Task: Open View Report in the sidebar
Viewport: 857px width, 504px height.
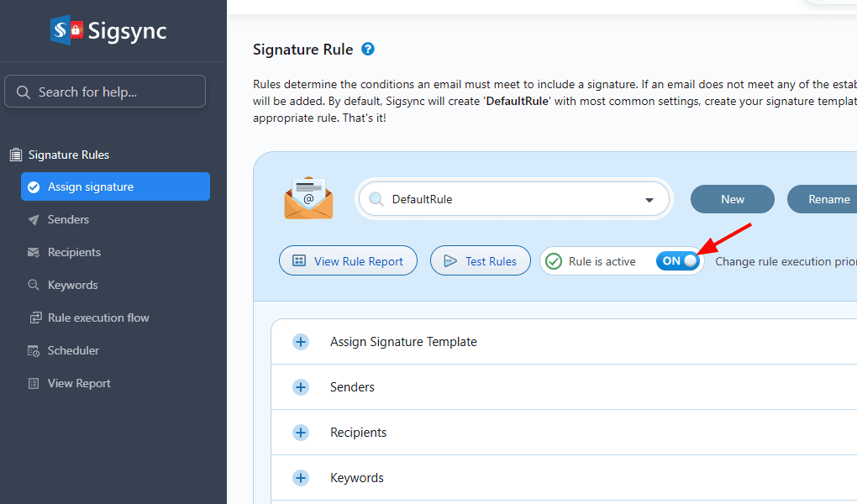Action: (x=79, y=383)
